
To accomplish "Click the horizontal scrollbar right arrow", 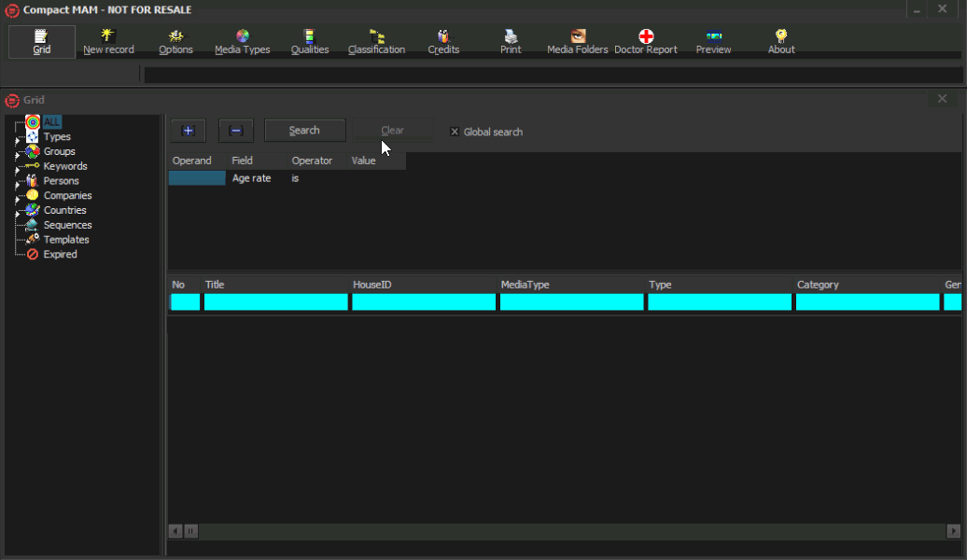I will tap(953, 531).
